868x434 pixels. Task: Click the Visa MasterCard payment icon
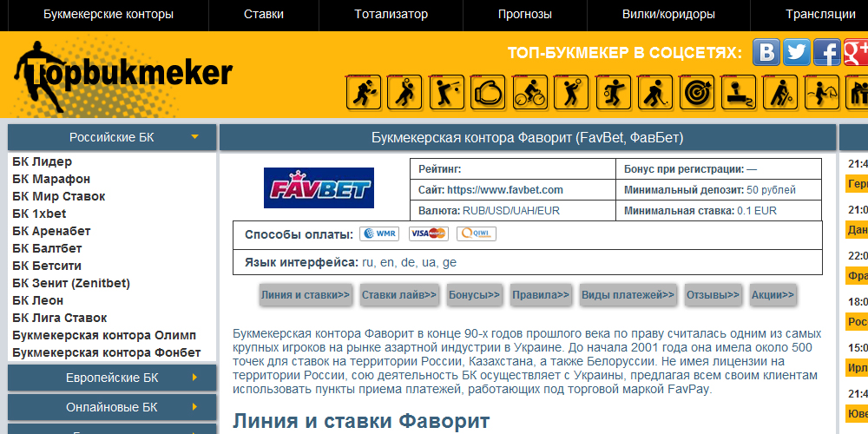coord(429,233)
